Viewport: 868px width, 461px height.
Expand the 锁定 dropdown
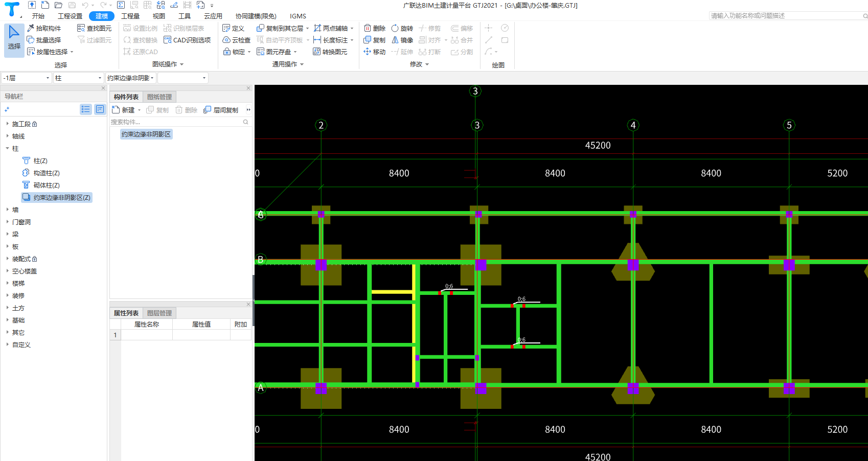[x=249, y=52]
